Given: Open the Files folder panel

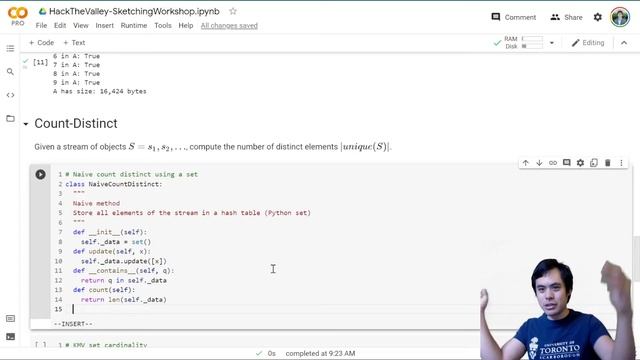Looking at the screenshot, I should pyautogui.click(x=10, y=118).
